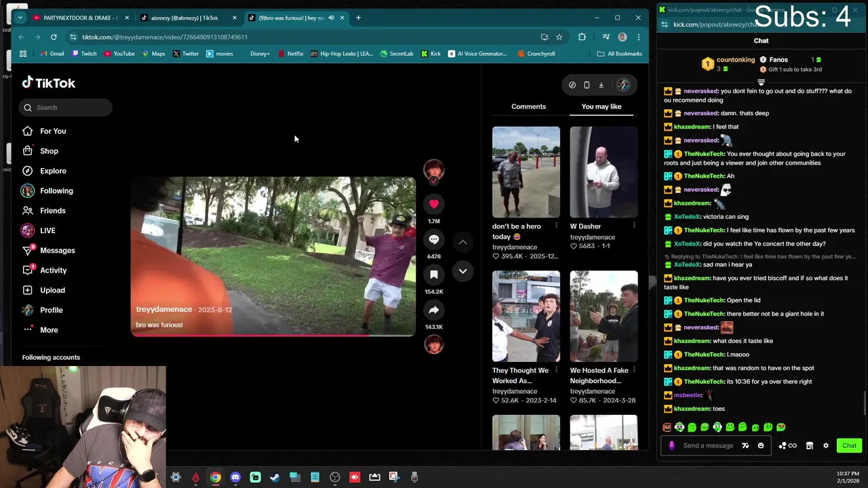Screen dimensions: 868x488
Task: Open options for 'don't be a hero' video
Action: coord(556,226)
